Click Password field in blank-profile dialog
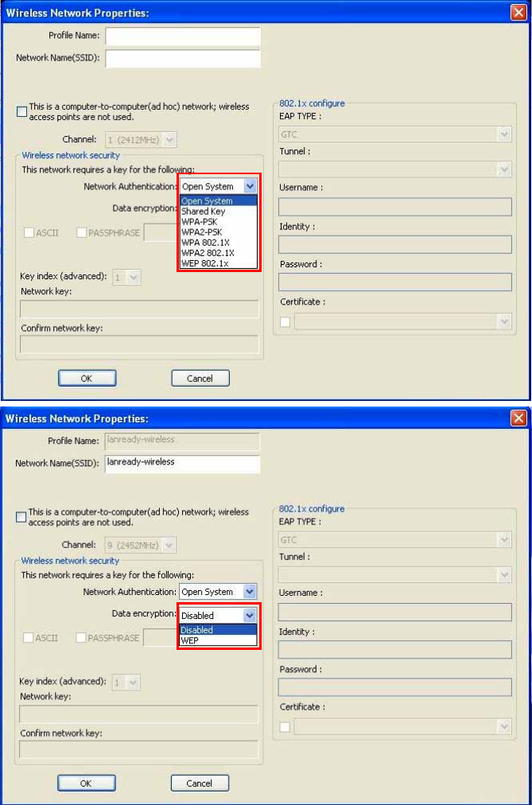The width and height of the screenshot is (532, 805). point(395,282)
